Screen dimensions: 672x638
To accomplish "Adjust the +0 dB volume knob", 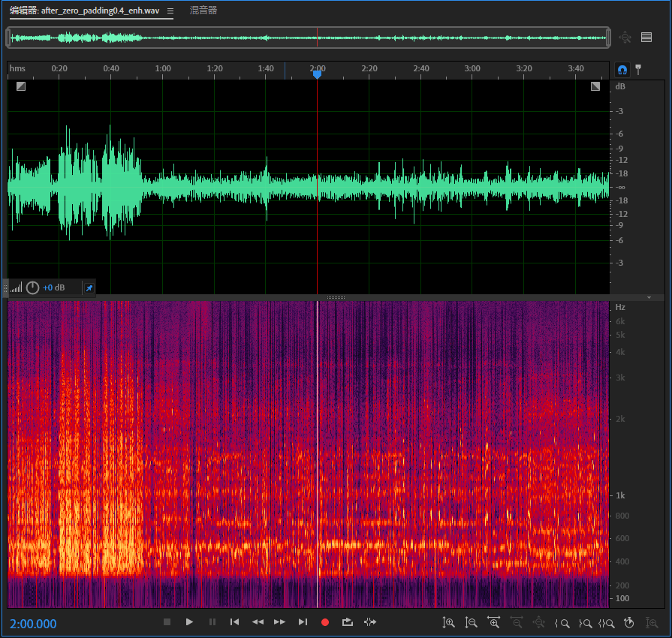I will [x=32, y=287].
